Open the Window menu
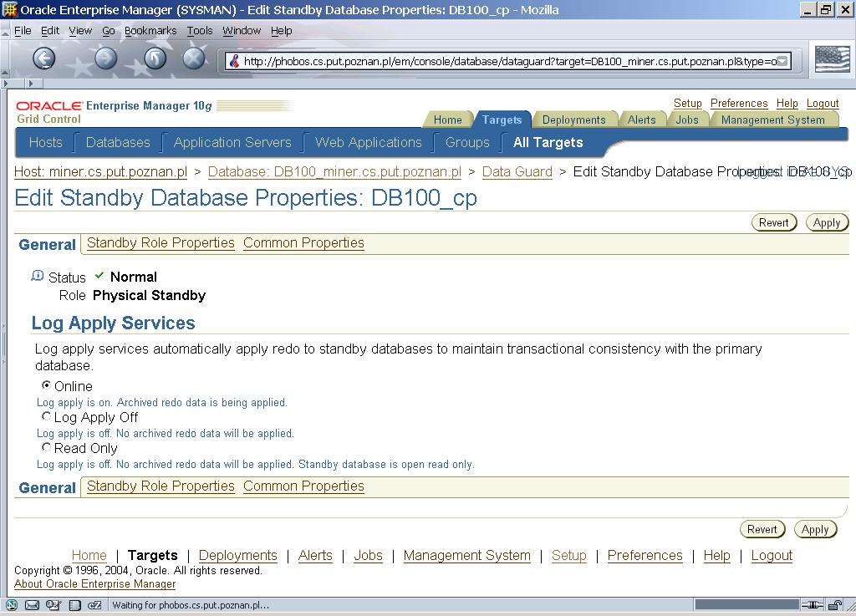Screen dimensions: 856x616 [x=242, y=31]
